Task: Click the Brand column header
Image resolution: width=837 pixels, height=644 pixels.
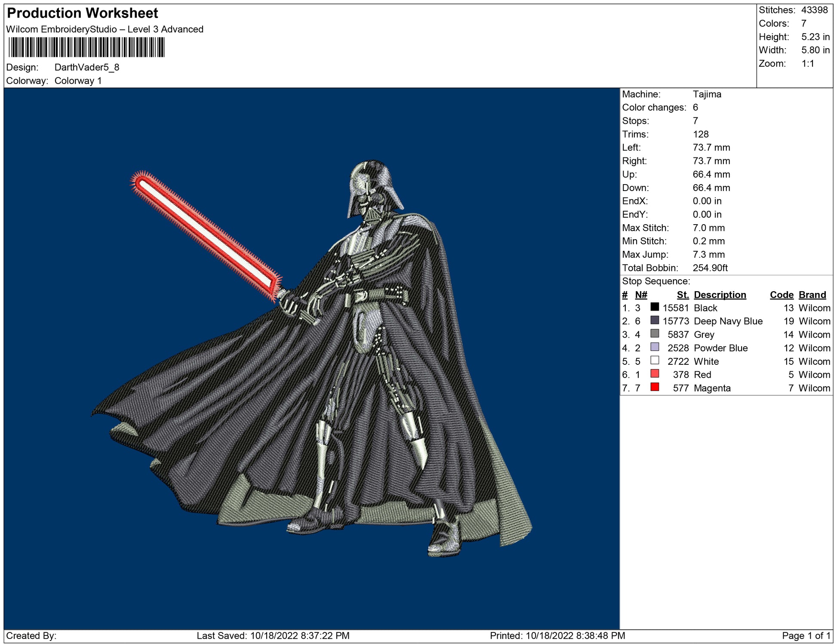Action: point(812,295)
